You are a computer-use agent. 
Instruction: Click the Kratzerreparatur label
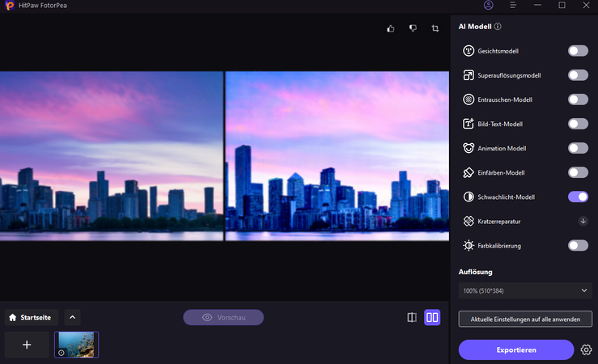[x=498, y=222]
